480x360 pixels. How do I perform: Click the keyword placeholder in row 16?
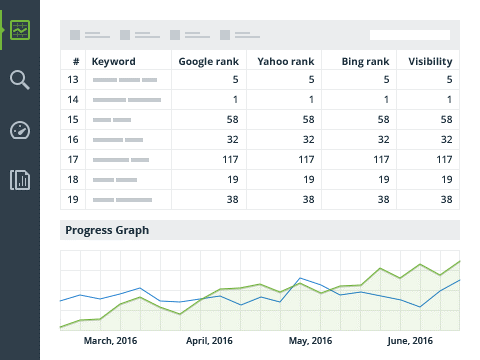pos(118,140)
